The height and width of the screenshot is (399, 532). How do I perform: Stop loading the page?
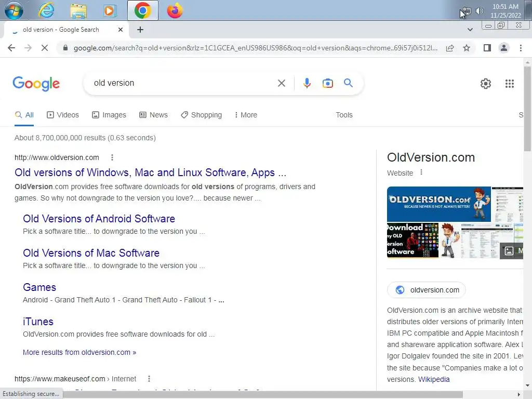coord(45,48)
